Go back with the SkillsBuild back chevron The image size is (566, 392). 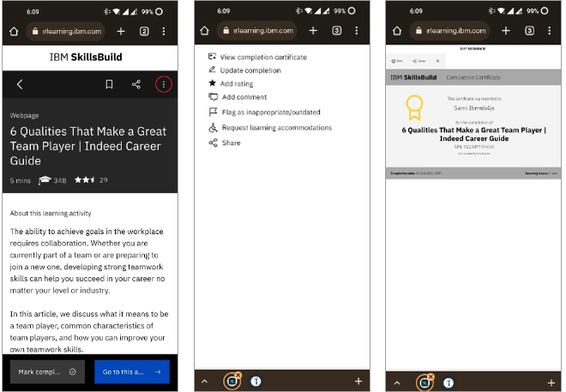[20, 84]
